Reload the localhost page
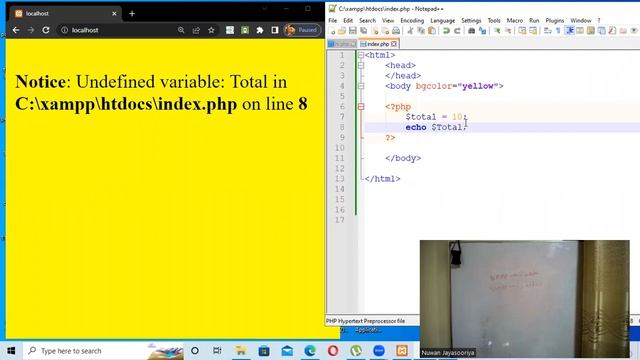Viewport: 640px width, 360px height. point(46,30)
